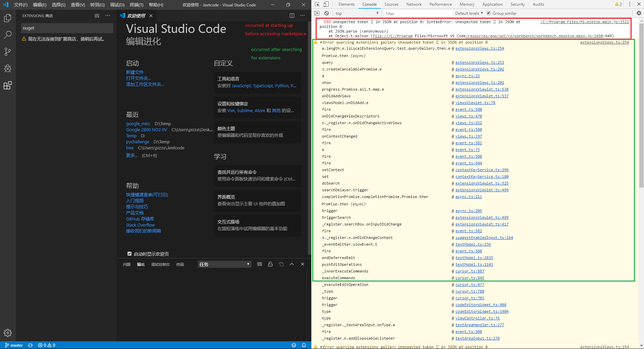Toggle the Group similar checkbox
The height and width of the screenshot is (349, 644).
point(489,13)
